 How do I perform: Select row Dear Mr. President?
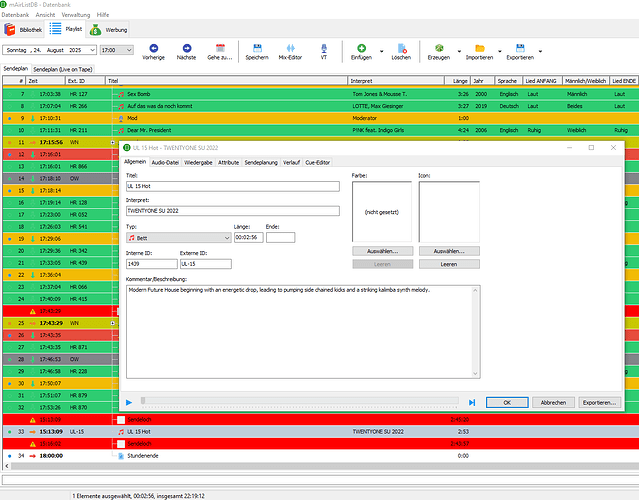[x=320, y=130]
